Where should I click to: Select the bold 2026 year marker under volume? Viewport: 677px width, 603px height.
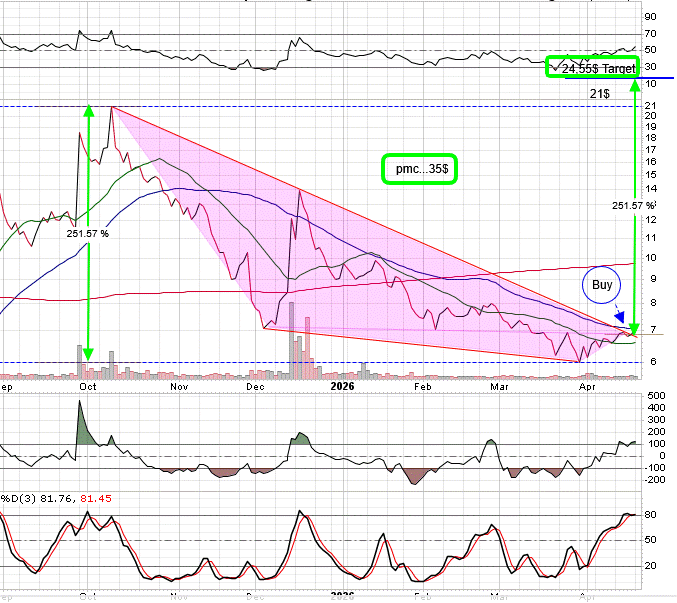click(x=343, y=385)
